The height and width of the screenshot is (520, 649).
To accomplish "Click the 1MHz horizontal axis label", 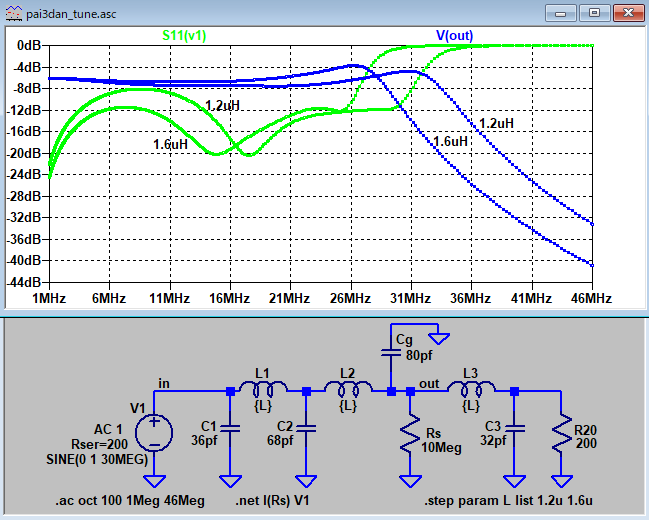I will [x=49, y=298].
